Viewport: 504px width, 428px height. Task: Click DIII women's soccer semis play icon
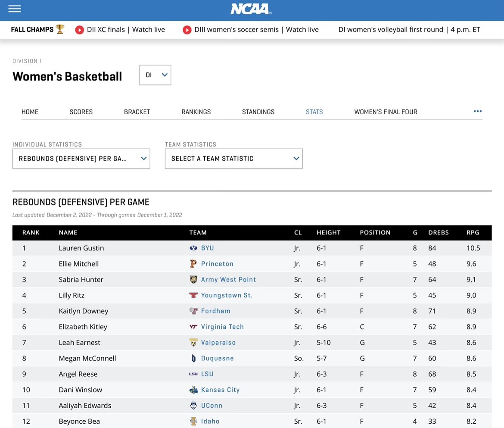[187, 30]
